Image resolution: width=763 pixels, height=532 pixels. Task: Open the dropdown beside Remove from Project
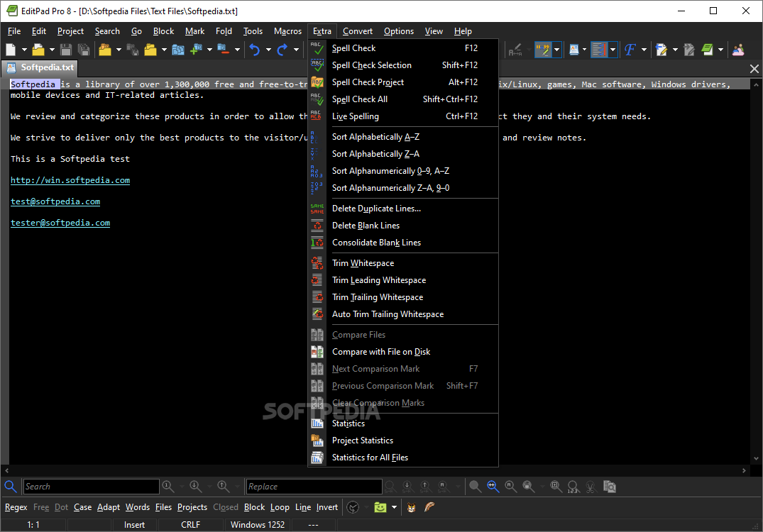(x=238, y=50)
